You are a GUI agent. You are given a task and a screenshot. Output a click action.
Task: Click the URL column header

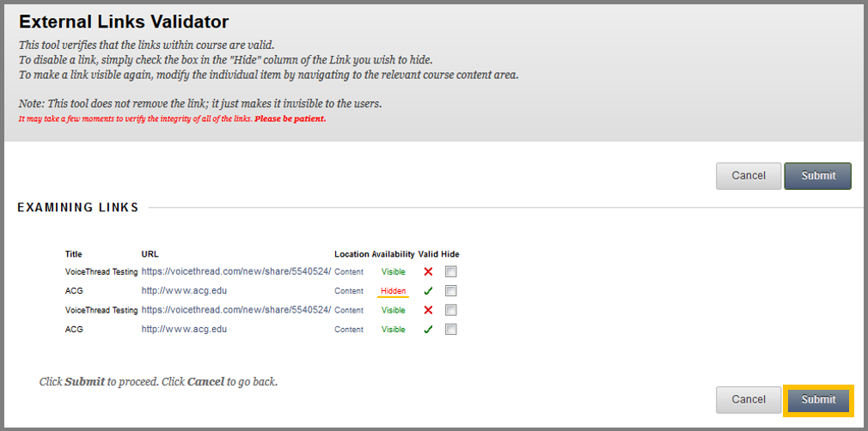(x=150, y=254)
